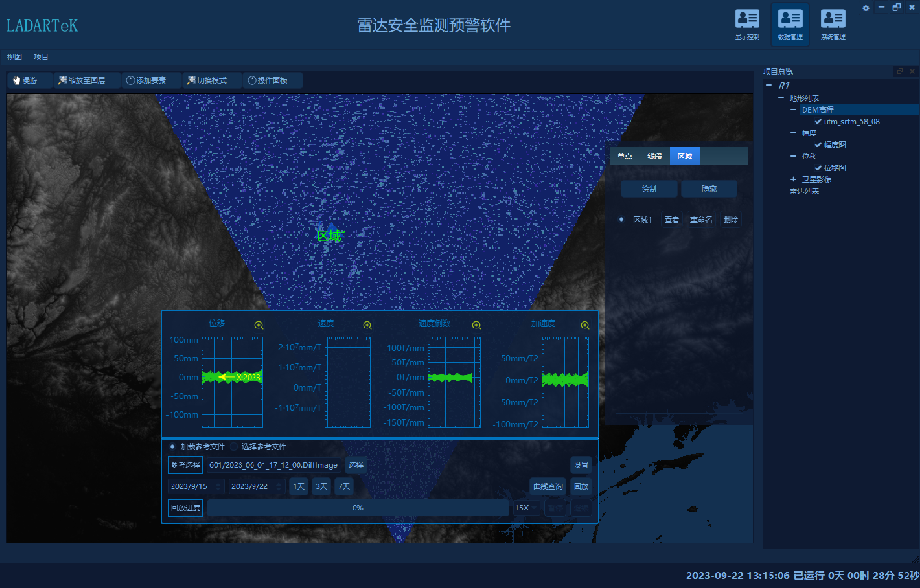Viewport: 920px width, 588px height.
Task: Open 操作面板 operation panel tool
Action: (272, 80)
